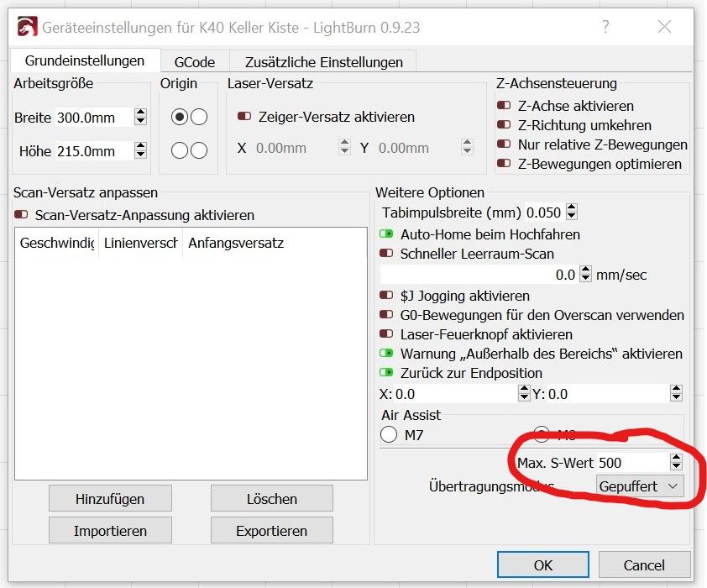Image resolution: width=707 pixels, height=588 pixels.
Task: Adjust the Tabimpulsbreite stepper
Action: point(572,212)
